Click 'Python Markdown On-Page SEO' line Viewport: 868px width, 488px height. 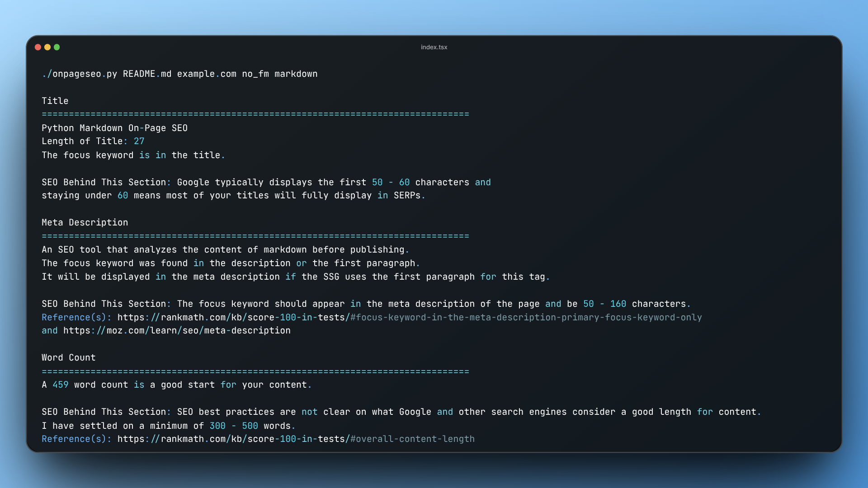pyautogui.click(x=114, y=128)
